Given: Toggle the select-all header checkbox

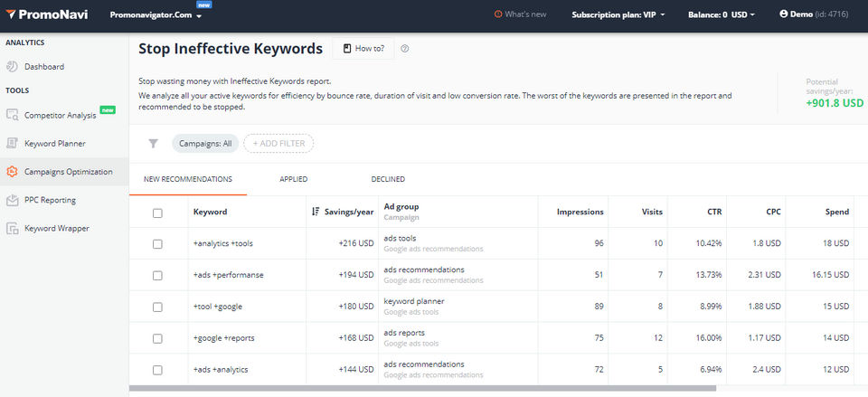Looking at the screenshot, I should (157, 213).
